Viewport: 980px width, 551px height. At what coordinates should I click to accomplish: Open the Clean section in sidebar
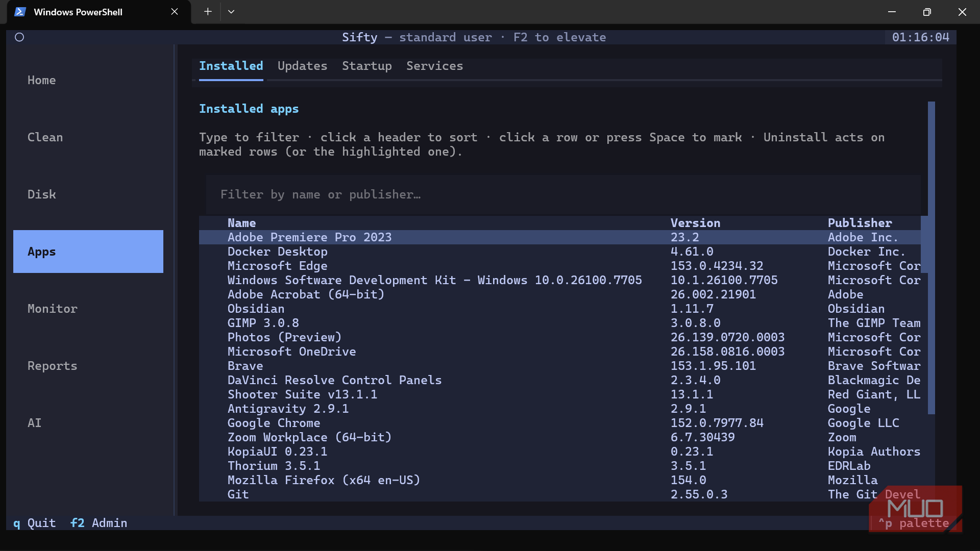pos(88,137)
